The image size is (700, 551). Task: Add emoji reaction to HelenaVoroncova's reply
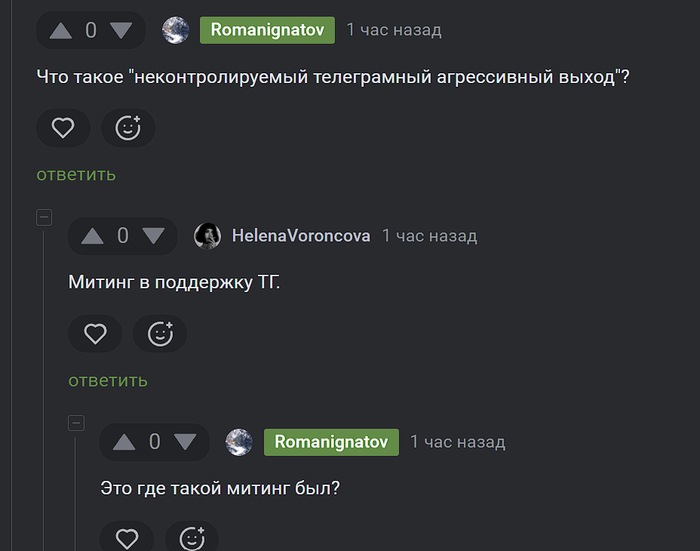tap(160, 334)
